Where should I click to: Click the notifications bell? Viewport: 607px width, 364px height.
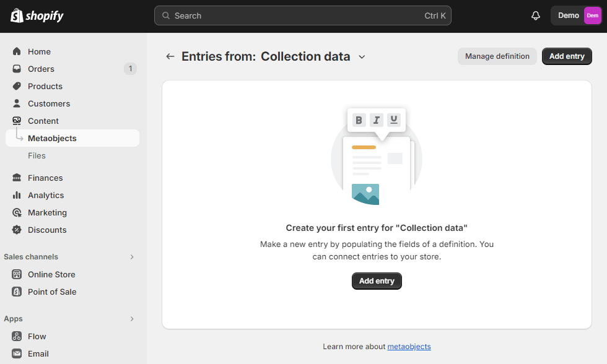point(535,15)
